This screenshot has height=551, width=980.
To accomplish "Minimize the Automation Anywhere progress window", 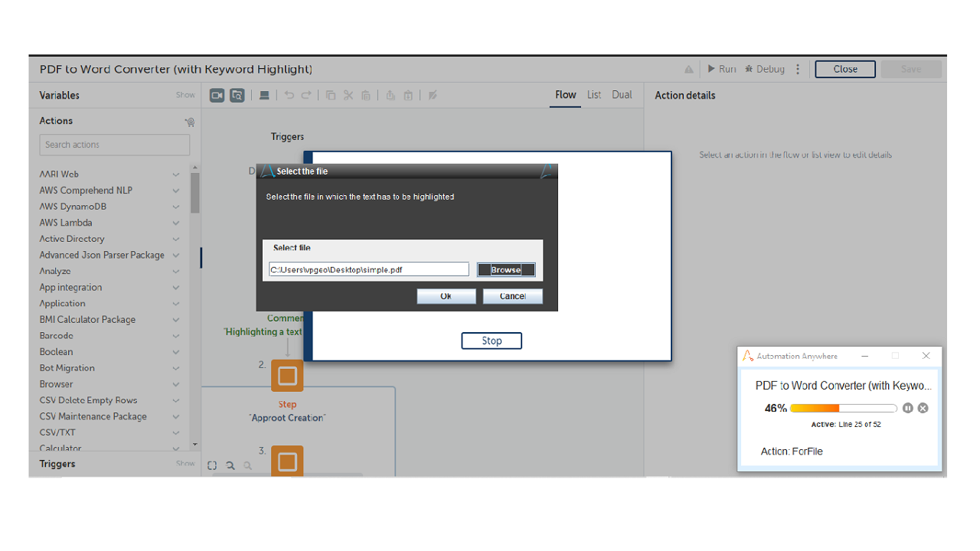I will pos(865,356).
